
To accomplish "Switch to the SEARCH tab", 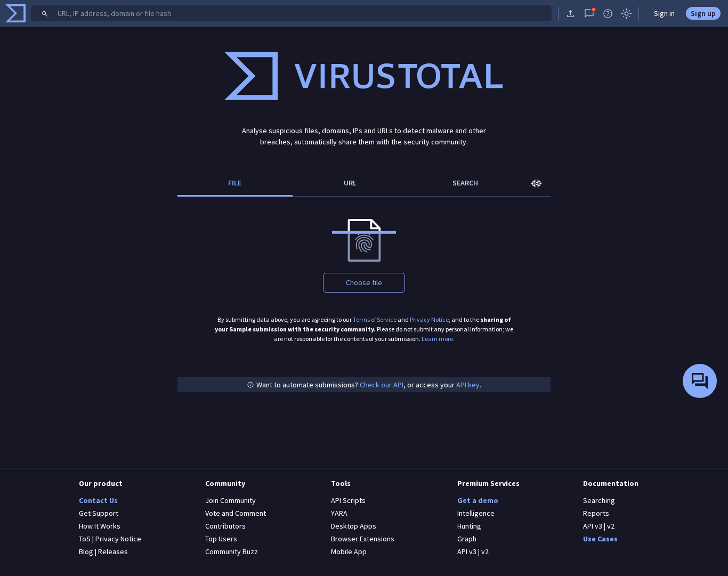I will click(x=465, y=183).
